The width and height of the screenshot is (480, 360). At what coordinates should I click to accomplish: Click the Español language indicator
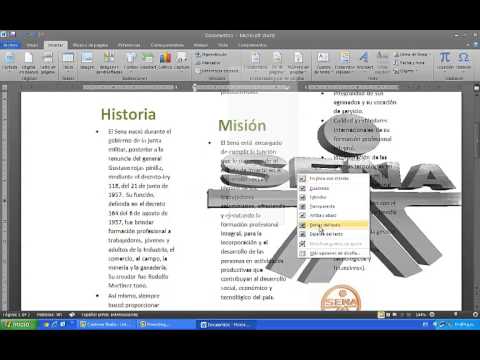pyautogui.click(x=110, y=314)
